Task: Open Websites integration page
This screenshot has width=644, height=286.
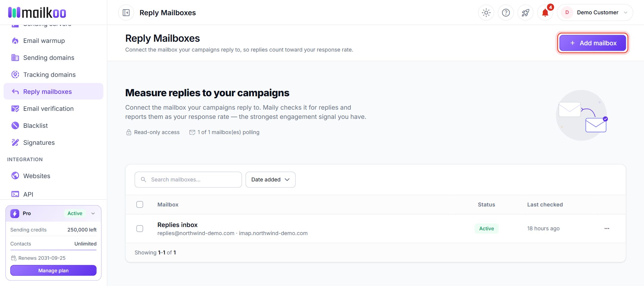Action: pyautogui.click(x=53, y=176)
